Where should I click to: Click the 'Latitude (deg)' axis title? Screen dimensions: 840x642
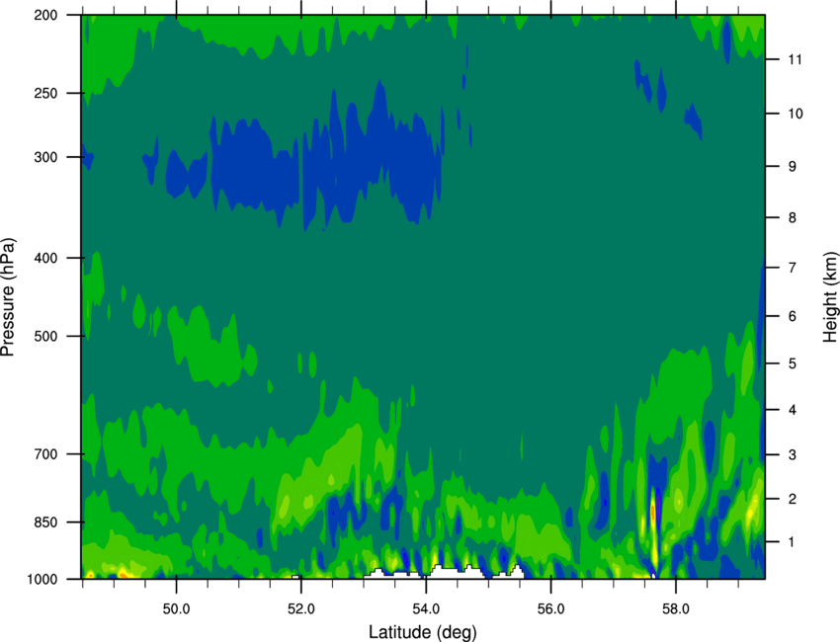tap(422, 632)
